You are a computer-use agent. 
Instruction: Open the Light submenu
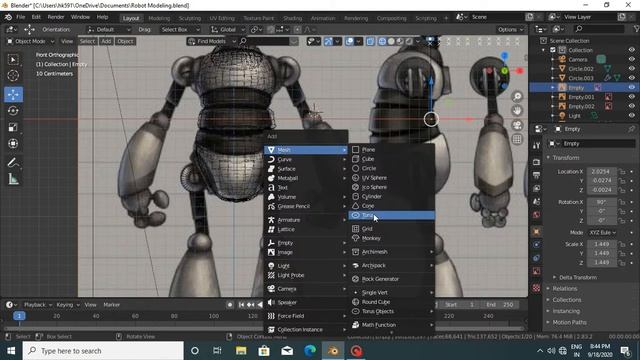[x=306, y=266]
